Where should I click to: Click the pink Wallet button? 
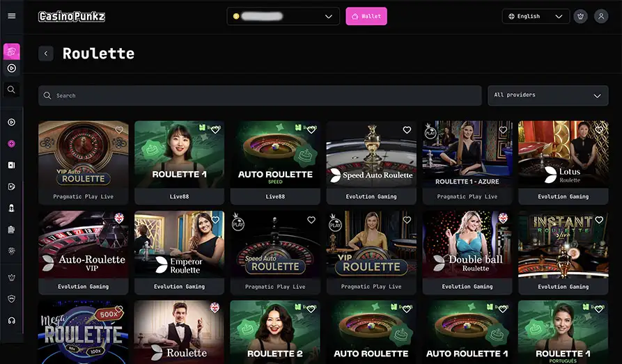coord(366,16)
